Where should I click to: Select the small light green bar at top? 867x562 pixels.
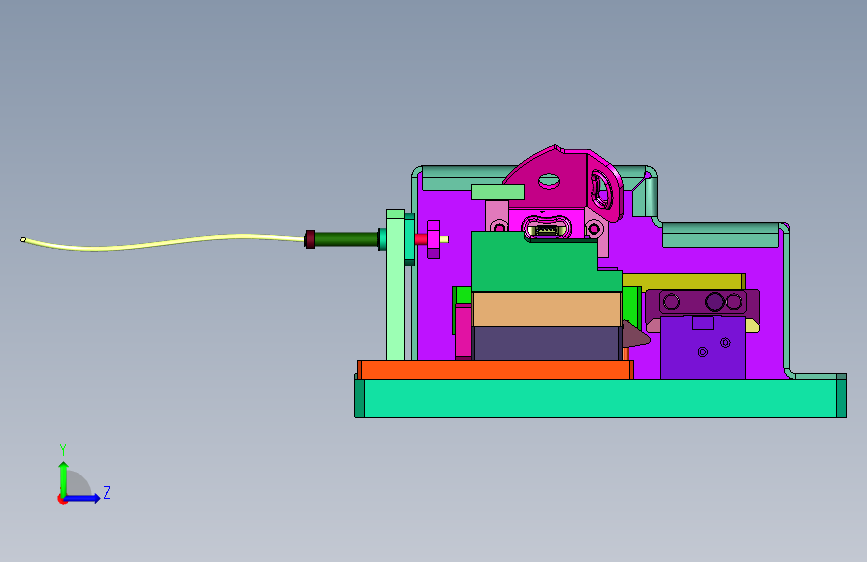(498, 192)
